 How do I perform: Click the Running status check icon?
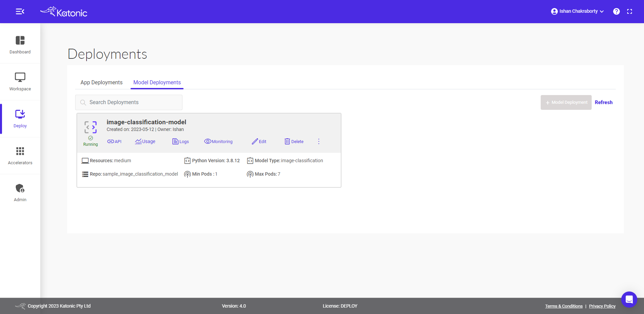[x=91, y=138]
